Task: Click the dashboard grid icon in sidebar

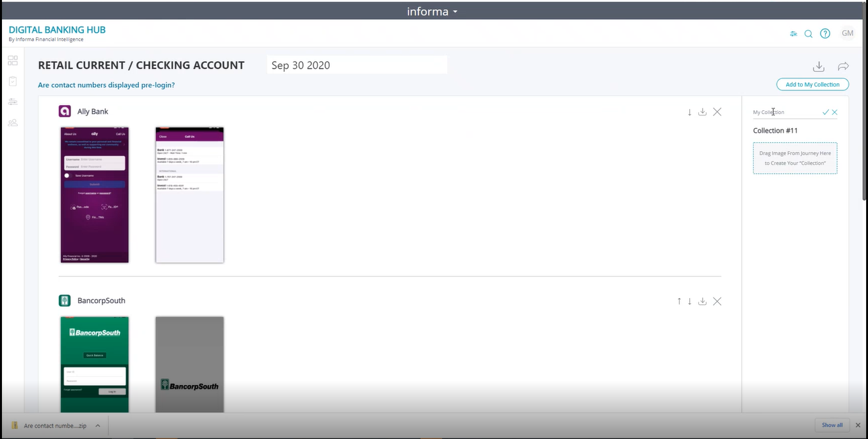Action: 13,61
